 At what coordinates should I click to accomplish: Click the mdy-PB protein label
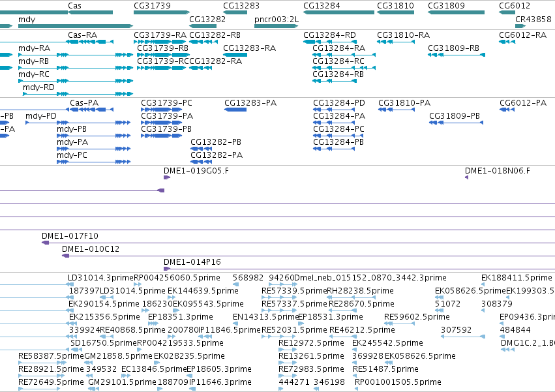point(72,129)
